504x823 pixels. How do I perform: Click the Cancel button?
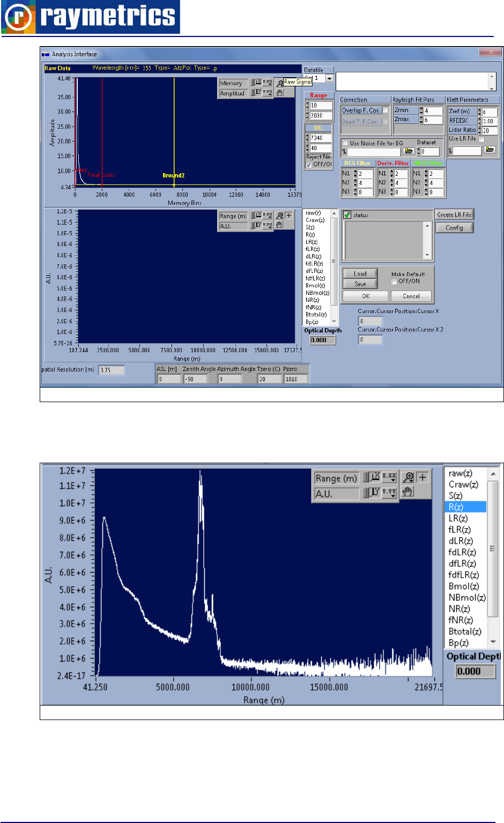411,296
